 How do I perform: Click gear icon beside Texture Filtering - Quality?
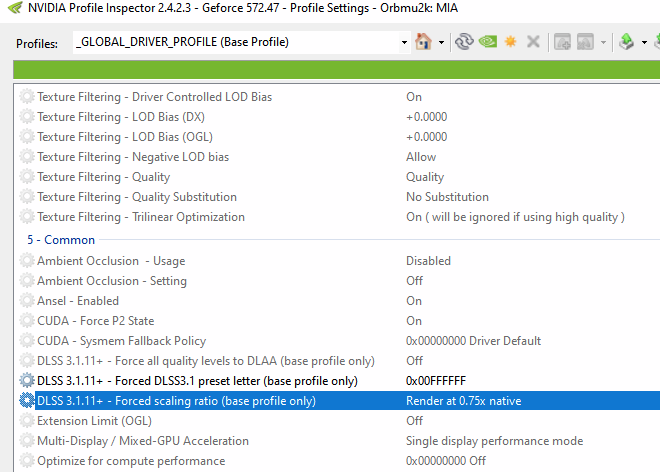click(27, 177)
